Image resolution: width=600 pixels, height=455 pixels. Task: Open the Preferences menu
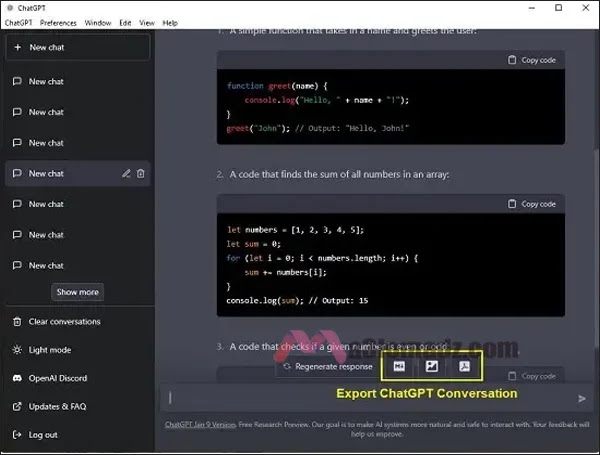tap(58, 23)
